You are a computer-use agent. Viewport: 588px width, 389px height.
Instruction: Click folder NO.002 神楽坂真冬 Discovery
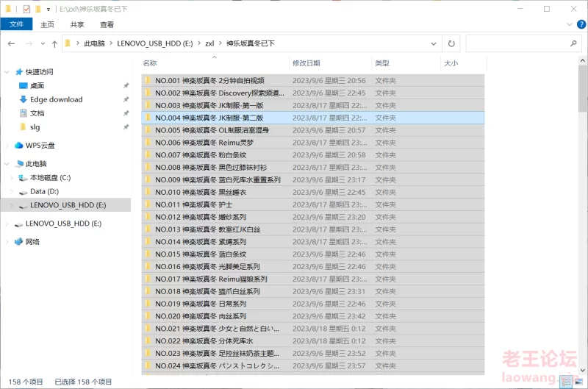(x=220, y=93)
